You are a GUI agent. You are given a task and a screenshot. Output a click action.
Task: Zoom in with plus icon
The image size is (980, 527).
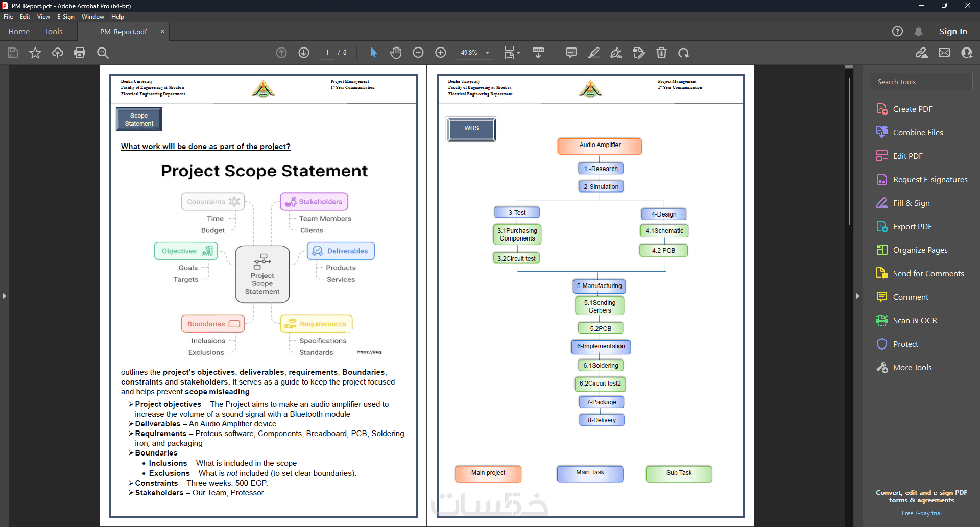point(441,53)
